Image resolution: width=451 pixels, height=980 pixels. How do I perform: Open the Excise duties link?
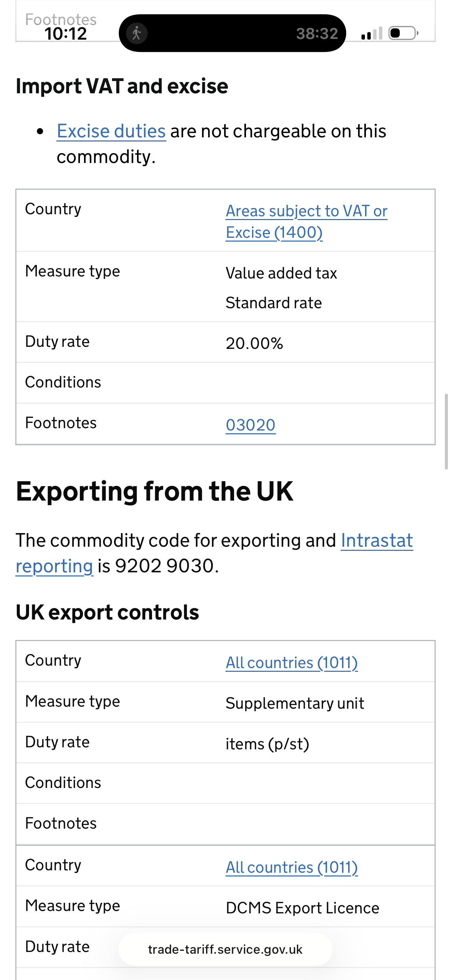pyautogui.click(x=111, y=131)
